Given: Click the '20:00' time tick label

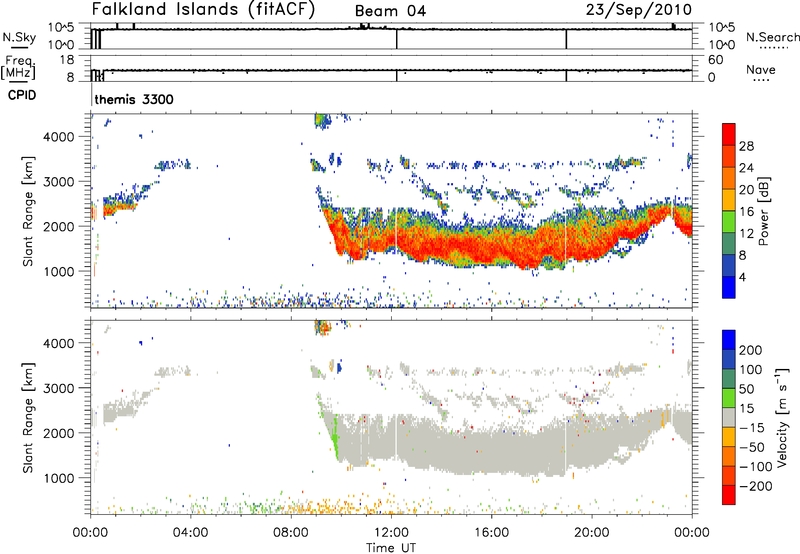Looking at the screenshot, I should pos(591,533).
